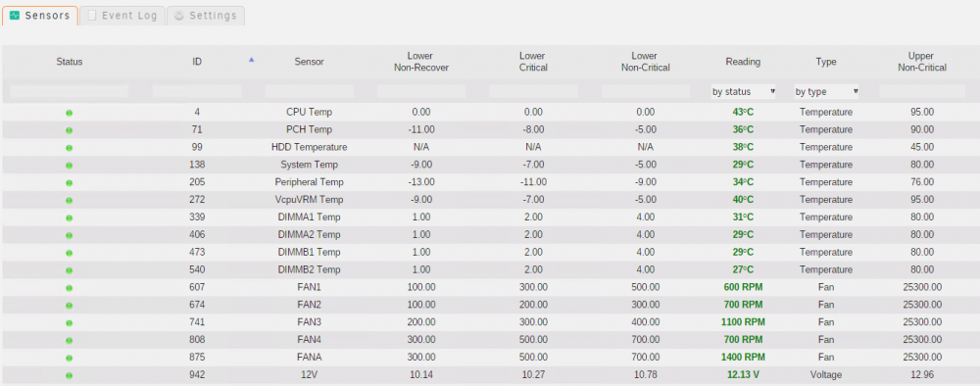The height and width of the screenshot is (386, 980).
Task: Click the '1100 RPM' reading for FAN3
Action: (743, 322)
